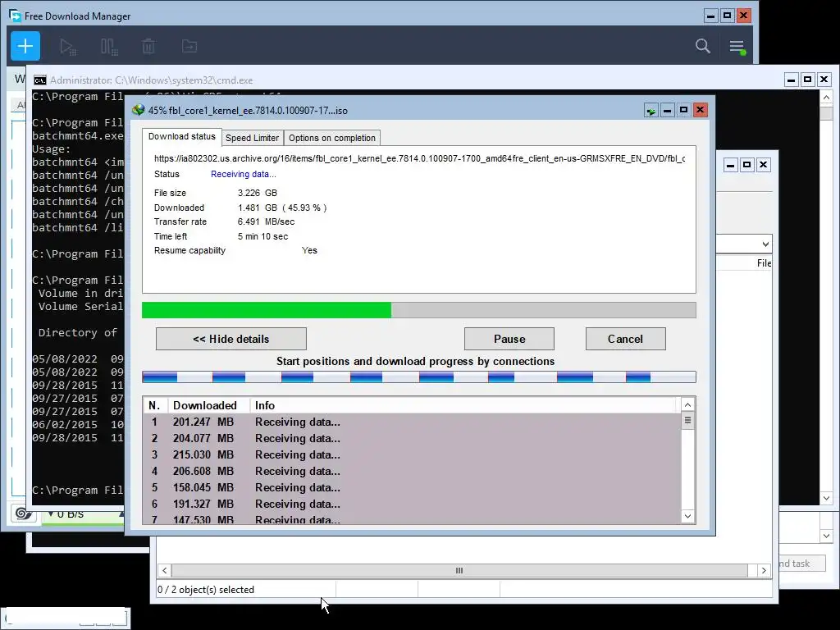This screenshot has height=630, width=840.
Task: Open the Speed Limiter tab
Action: [x=252, y=138]
